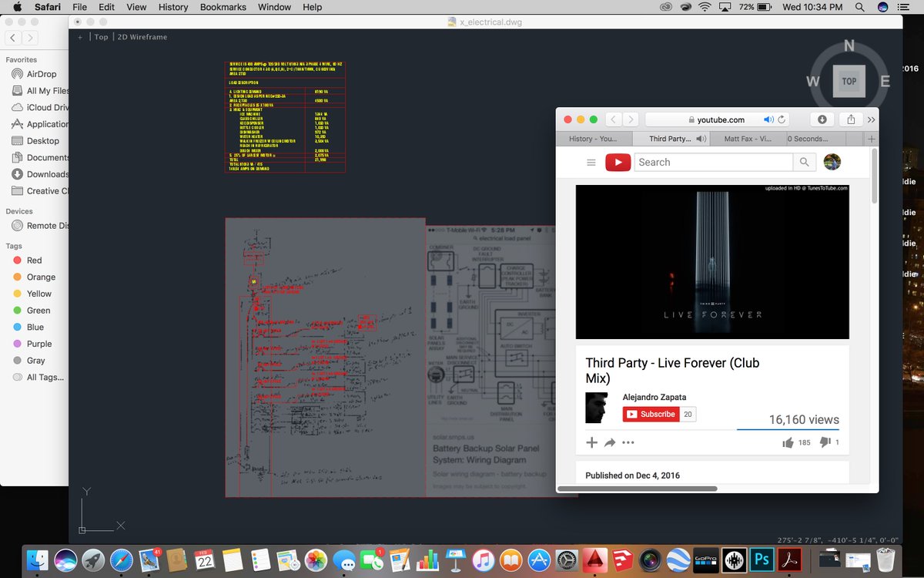The height and width of the screenshot is (578, 924).
Task: Click the E compass direction on ViewCube
Action: coord(885,82)
